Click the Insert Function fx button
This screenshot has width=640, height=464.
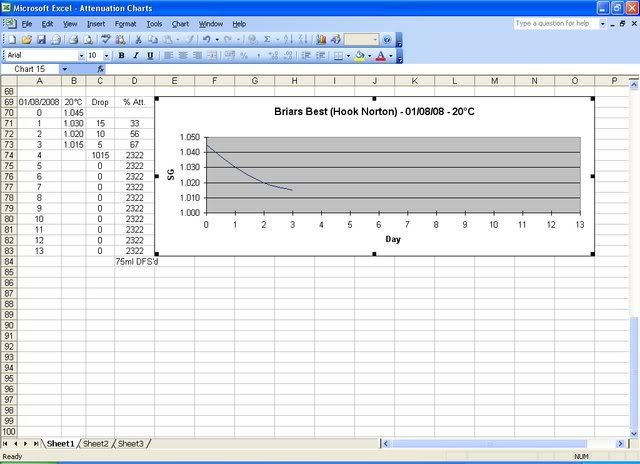tap(101, 69)
